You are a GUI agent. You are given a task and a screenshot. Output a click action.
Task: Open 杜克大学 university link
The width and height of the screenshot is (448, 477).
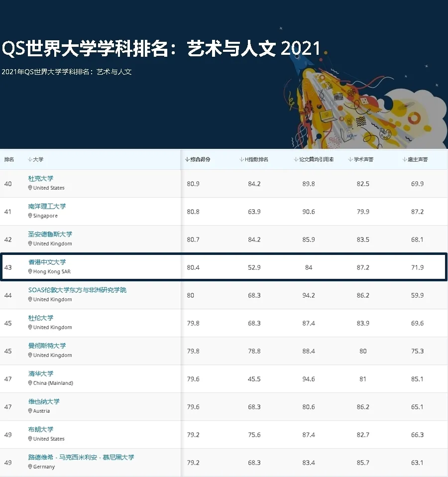pyautogui.click(x=41, y=179)
